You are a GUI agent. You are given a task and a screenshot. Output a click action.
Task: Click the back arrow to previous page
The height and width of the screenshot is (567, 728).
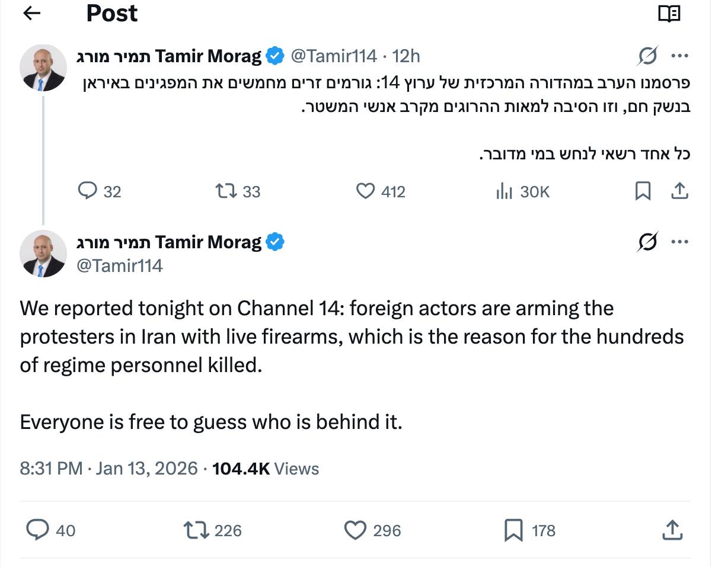point(31,14)
